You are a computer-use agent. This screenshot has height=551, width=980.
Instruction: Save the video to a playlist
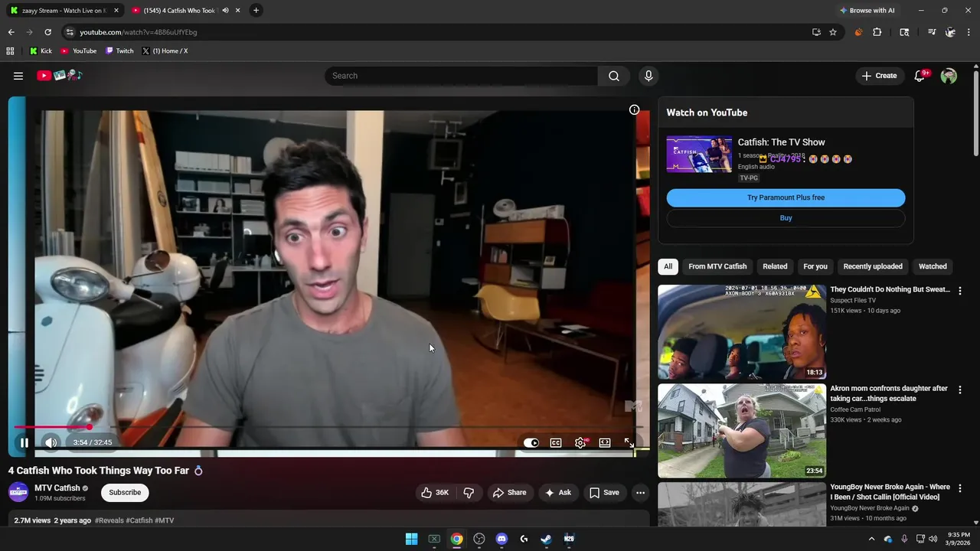604,493
